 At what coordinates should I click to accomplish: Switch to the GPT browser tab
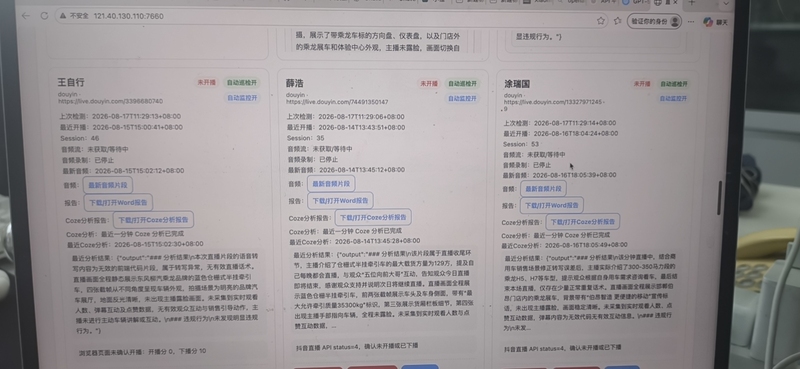[x=635, y=2]
